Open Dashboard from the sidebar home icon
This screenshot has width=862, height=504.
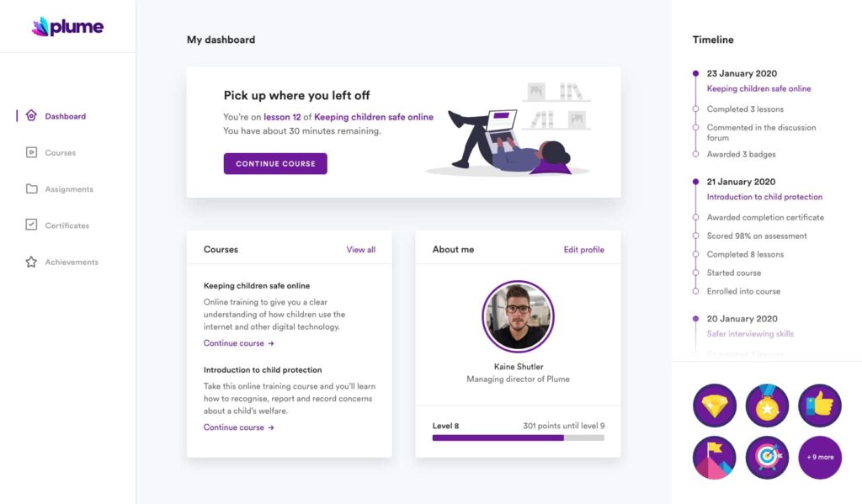pos(31,115)
